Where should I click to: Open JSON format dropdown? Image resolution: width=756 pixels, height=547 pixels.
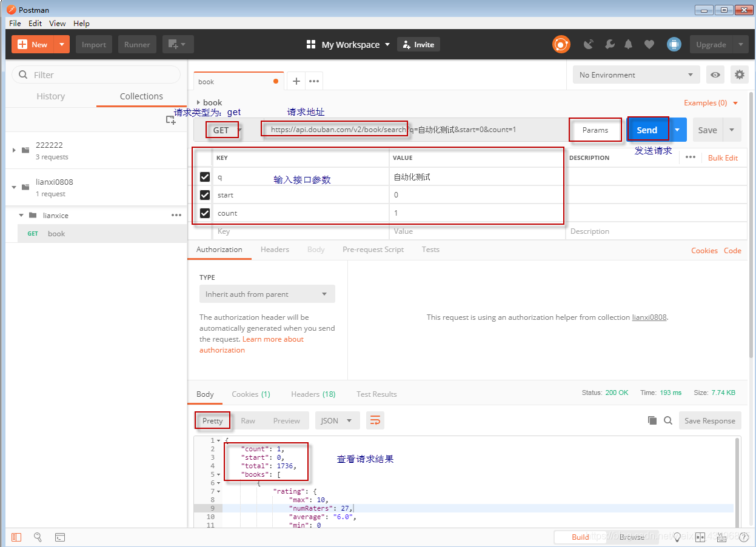pos(337,420)
